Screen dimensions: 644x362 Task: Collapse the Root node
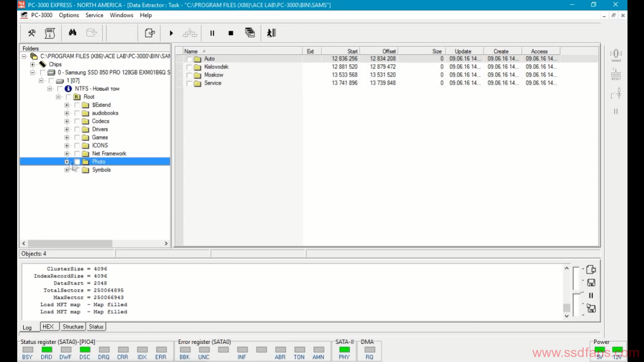point(58,97)
